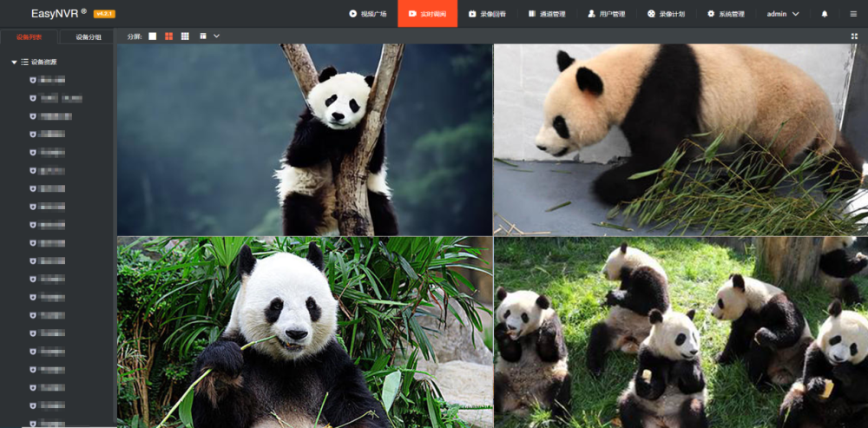Toggle fullscreen for the video grid
Screen dimensions: 868x428
tap(854, 36)
